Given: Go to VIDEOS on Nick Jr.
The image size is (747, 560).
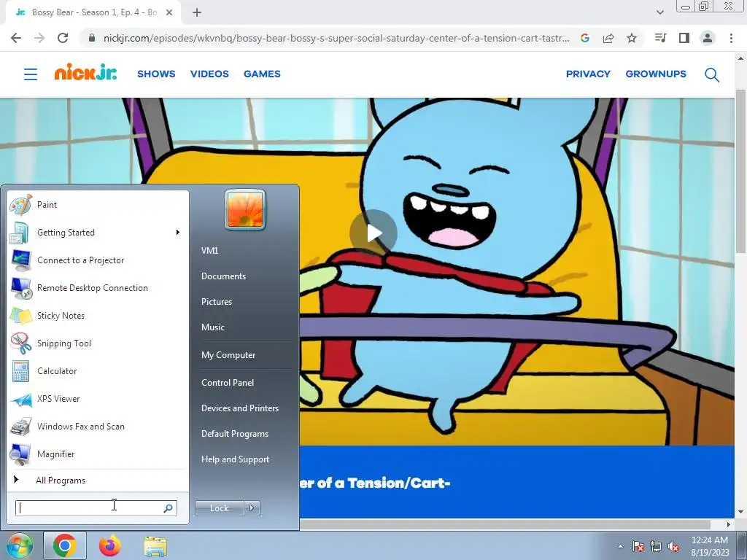Looking at the screenshot, I should click(x=209, y=74).
